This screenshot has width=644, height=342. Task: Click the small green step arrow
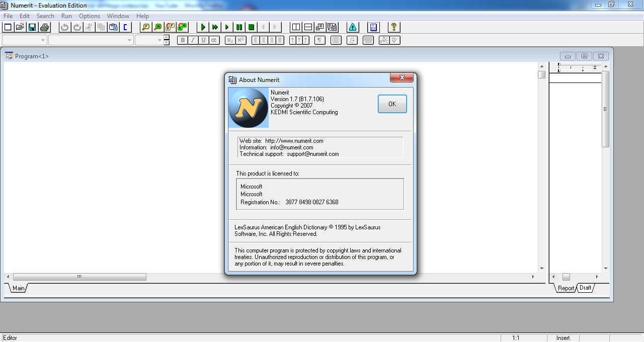pyautogui.click(x=227, y=27)
